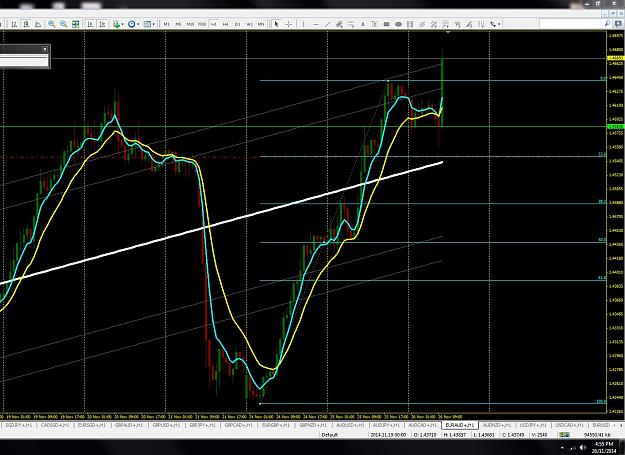Open the indicators list dropdown
The image size is (625, 455).
pos(118,24)
